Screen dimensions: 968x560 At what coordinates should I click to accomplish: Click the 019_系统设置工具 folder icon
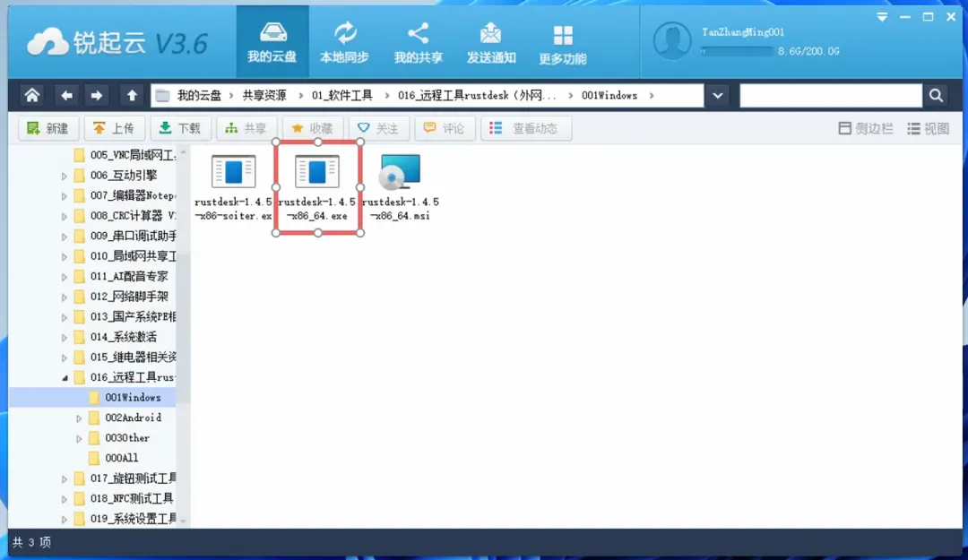[79, 520]
